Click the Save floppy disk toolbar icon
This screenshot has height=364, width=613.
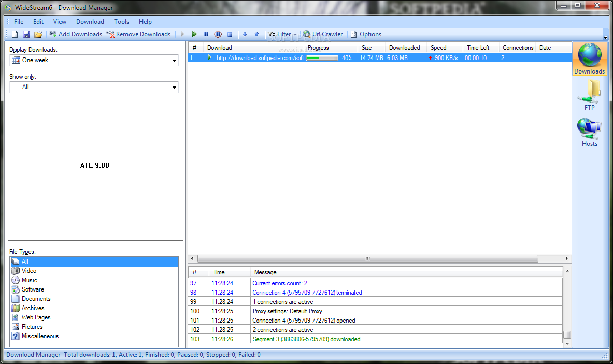pos(26,34)
